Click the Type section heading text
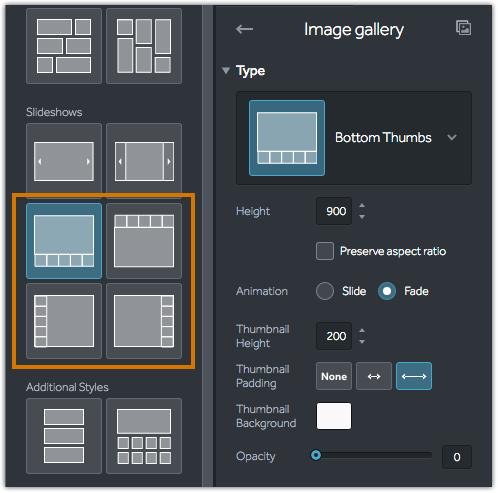Viewport: 498px width, 493px height. pyautogui.click(x=250, y=71)
